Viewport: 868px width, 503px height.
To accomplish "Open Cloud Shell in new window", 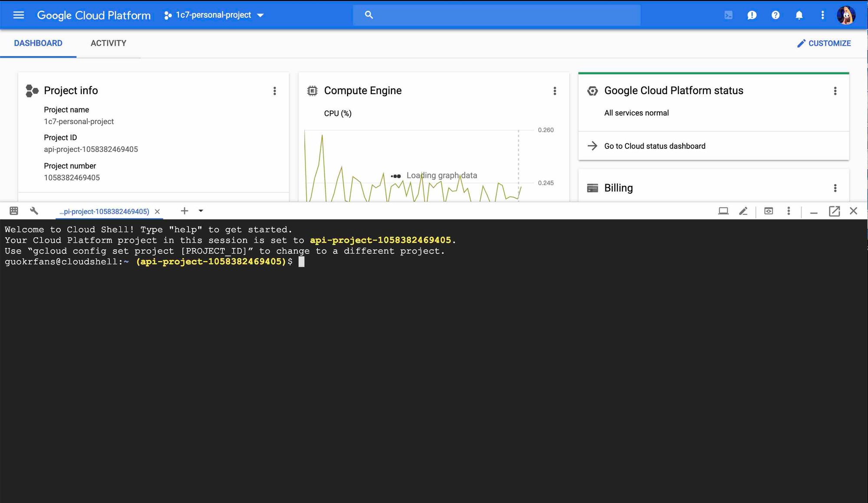I will 834,211.
